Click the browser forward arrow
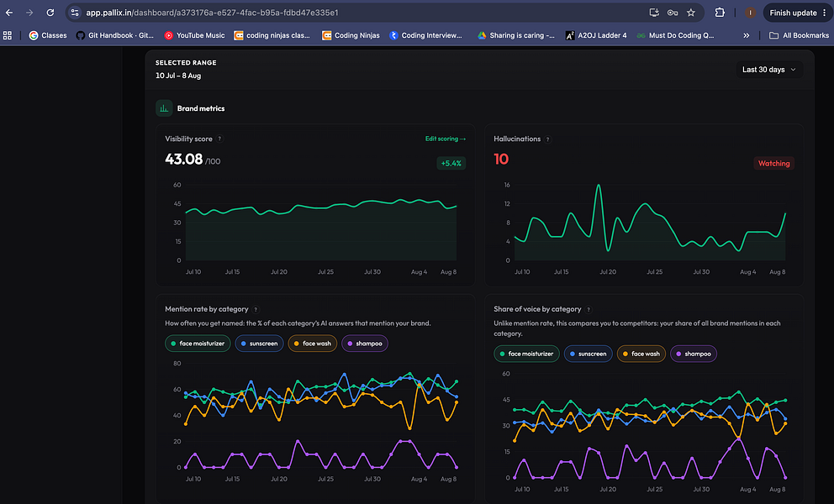 point(29,13)
